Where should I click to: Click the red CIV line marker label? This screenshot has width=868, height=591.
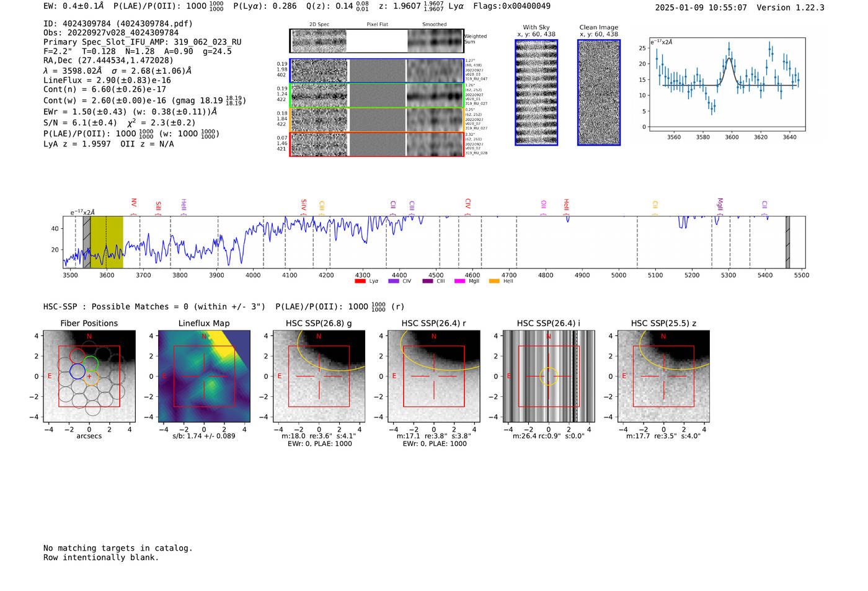tap(468, 204)
